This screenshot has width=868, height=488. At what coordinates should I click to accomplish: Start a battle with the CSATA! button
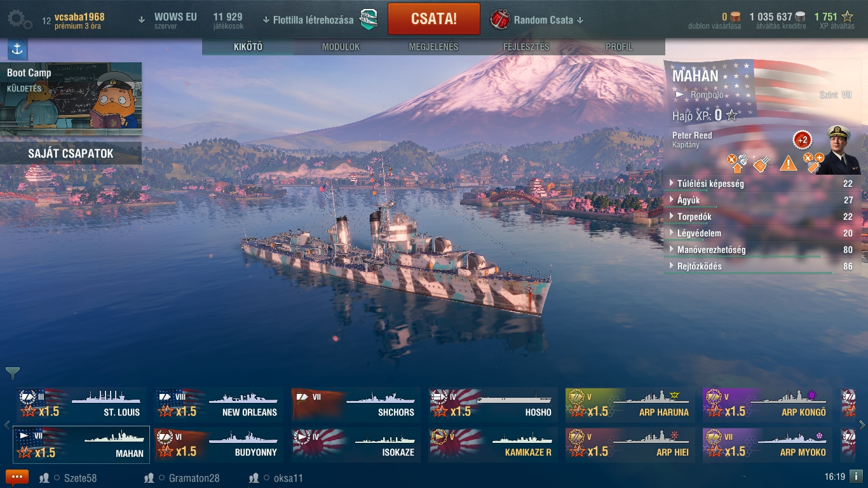[x=434, y=18]
